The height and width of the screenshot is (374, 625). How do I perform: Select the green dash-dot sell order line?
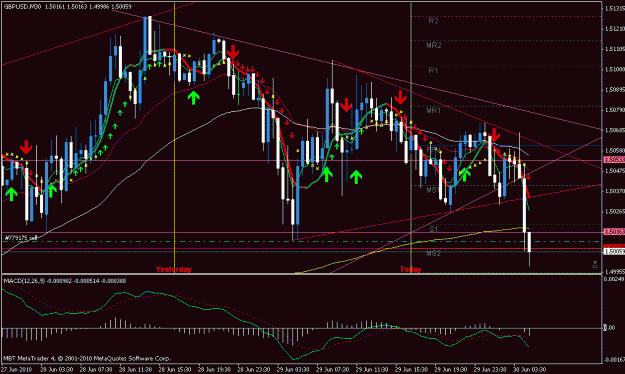[301, 242]
